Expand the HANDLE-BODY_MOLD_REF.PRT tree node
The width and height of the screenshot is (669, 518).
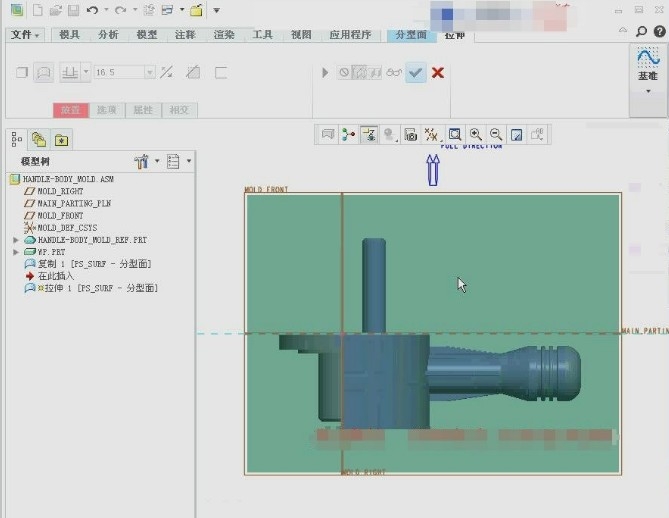coord(16,240)
